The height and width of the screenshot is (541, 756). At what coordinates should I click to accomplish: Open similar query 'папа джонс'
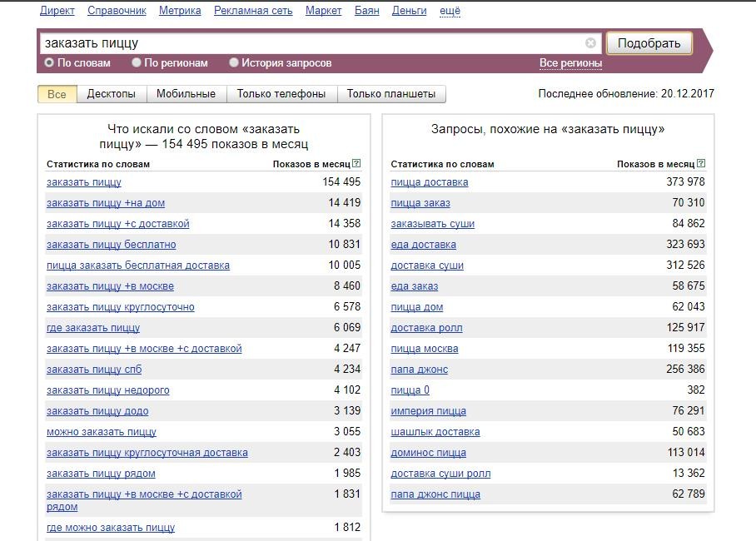click(x=419, y=370)
